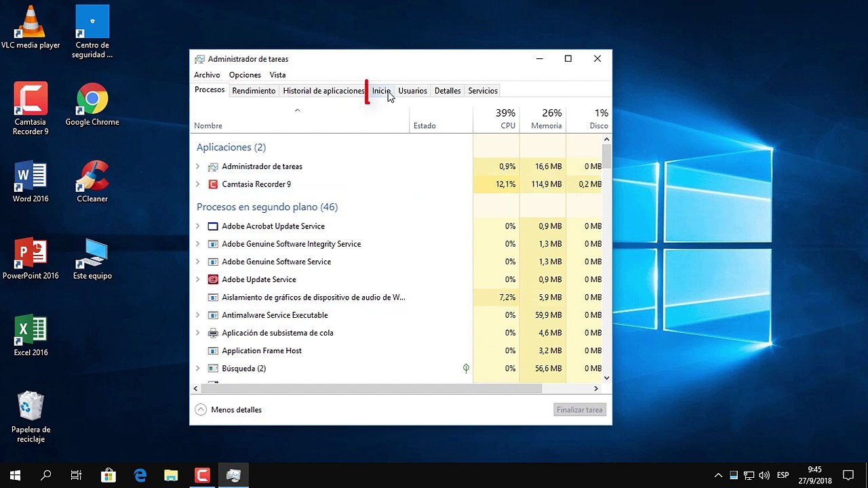
Task: Sort processes by Disco column
Action: pyautogui.click(x=589, y=119)
